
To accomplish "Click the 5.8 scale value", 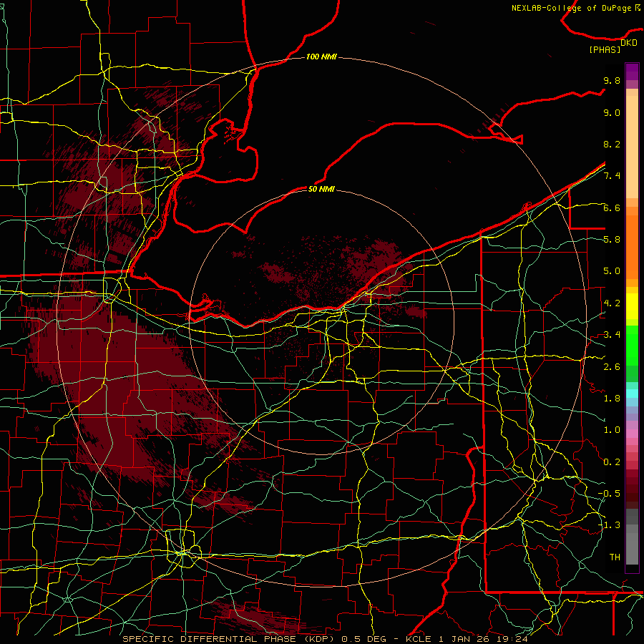I will click(x=612, y=240).
